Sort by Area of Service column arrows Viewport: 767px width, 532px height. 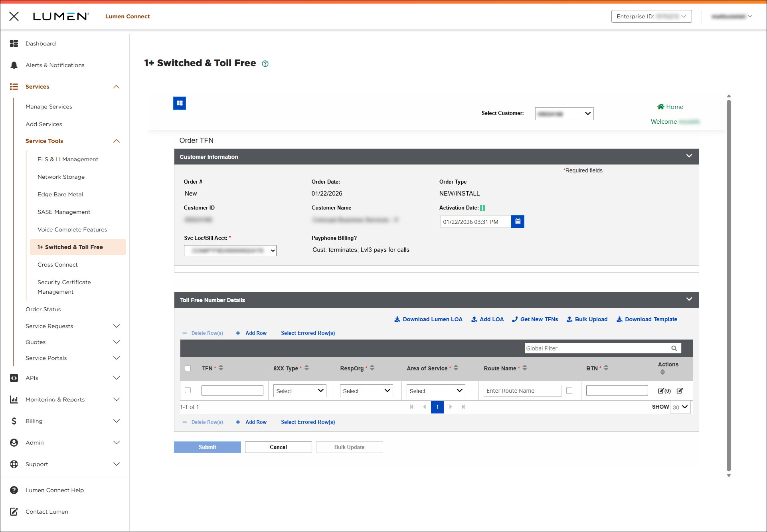(456, 368)
